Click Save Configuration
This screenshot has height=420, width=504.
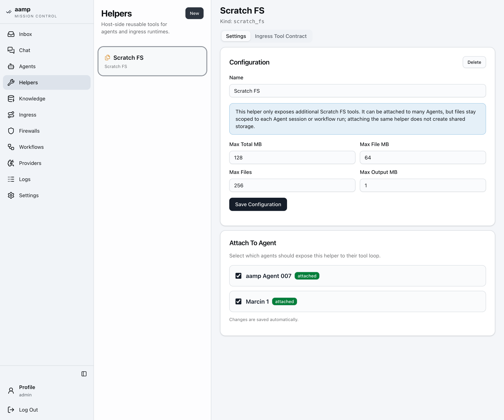click(x=258, y=204)
